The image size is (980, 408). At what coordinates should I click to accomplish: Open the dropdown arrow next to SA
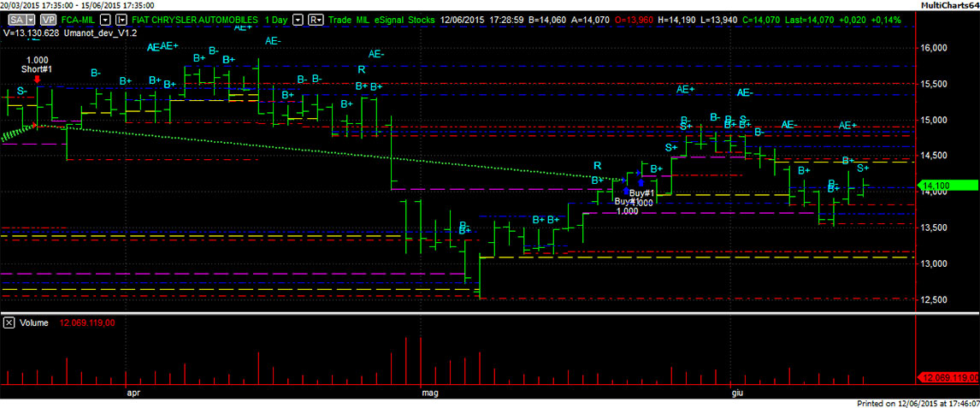[x=31, y=18]
